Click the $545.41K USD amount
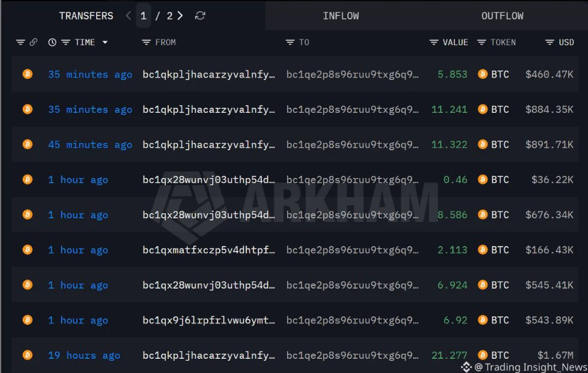The height and width of the screenshot is (373, 588). [x=549, y=285]
